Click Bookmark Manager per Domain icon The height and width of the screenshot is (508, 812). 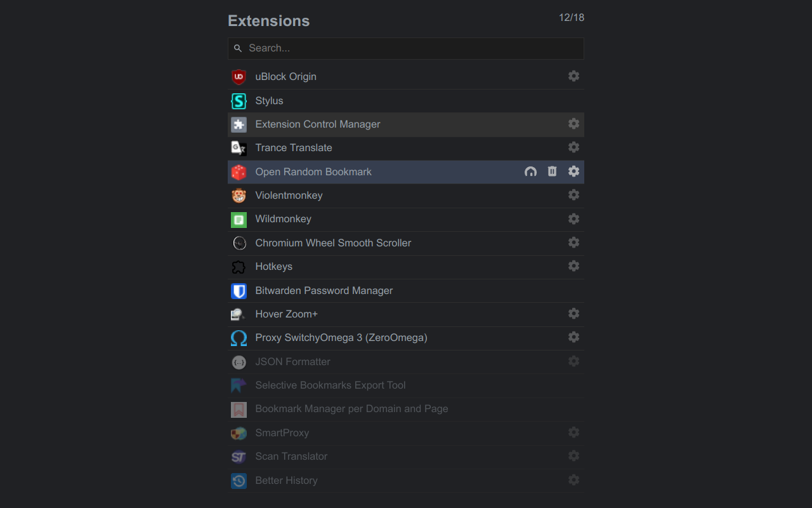click(x=239, y=410)
